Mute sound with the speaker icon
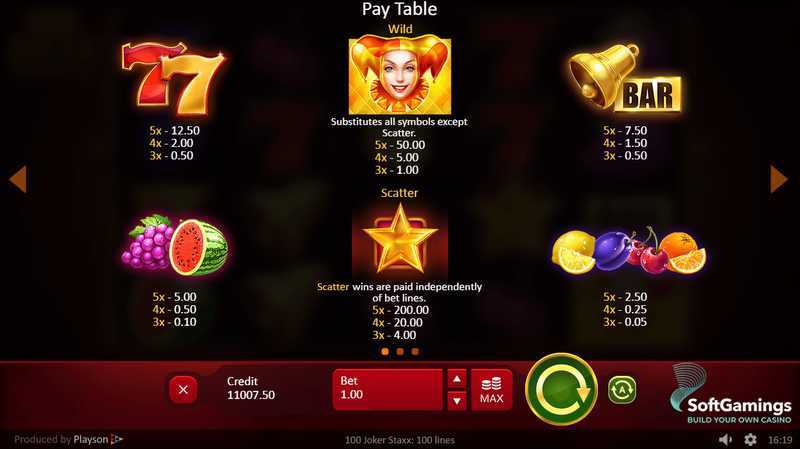The width and height of the screenshot is (800, 449). 725,439
